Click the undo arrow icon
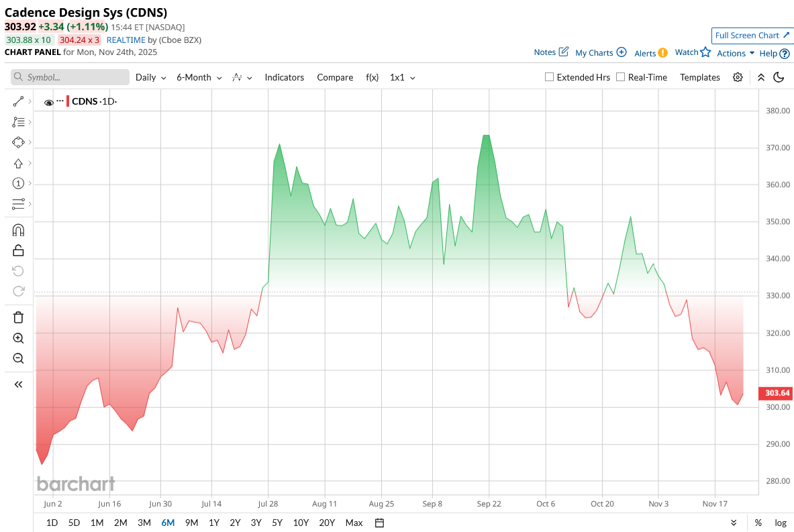This screenshot has height=532, width=794. pos(18,271)
